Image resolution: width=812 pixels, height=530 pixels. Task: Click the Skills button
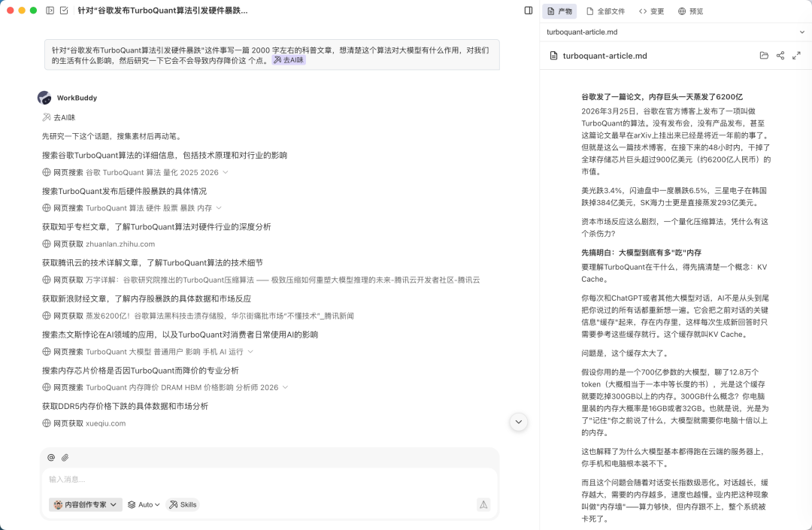tap(183, 504)
